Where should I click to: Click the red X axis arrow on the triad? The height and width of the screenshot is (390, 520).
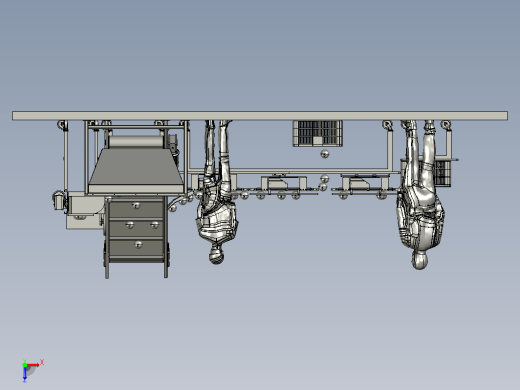[33, 365]
